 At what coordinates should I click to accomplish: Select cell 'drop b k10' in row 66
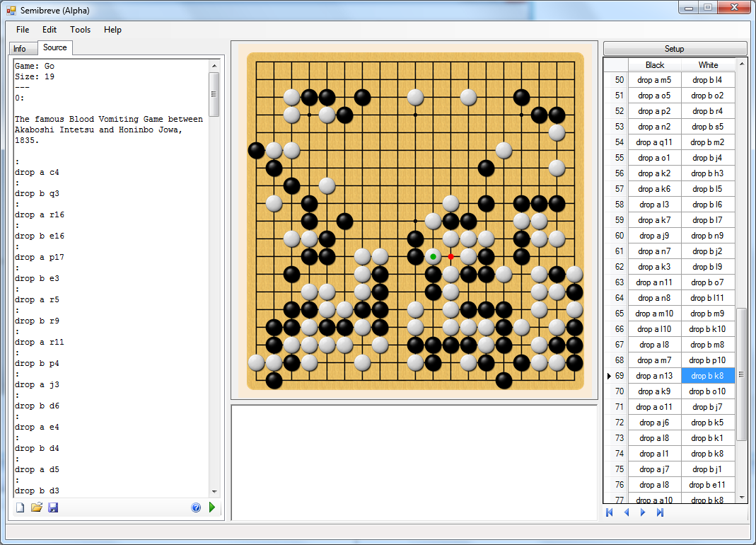(707, 328)
